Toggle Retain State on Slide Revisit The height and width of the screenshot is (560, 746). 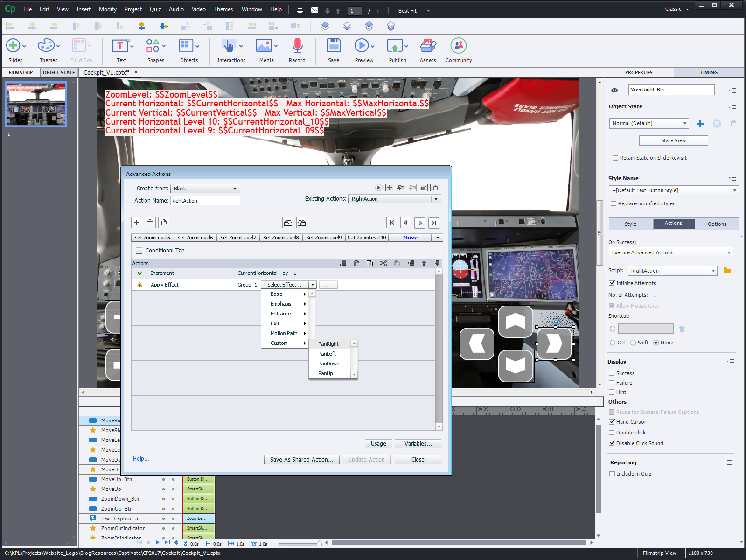(615, 158)
